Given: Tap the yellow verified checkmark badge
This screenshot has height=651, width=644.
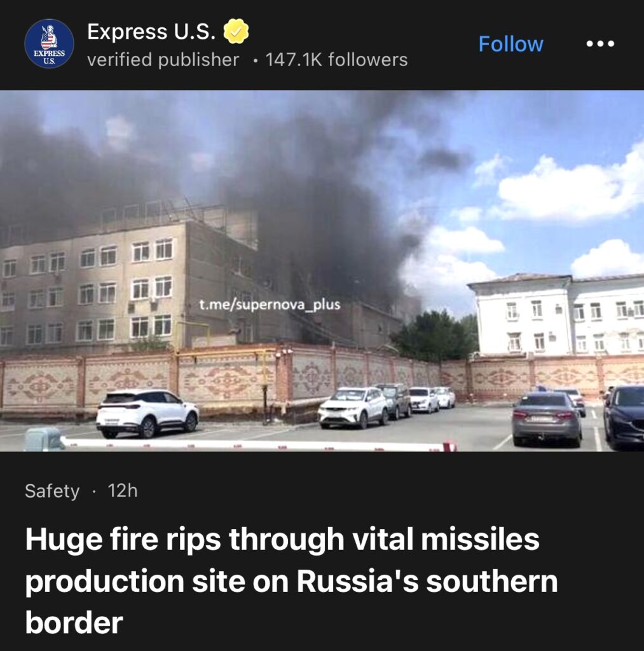Looking at the screenshot, I should tap(236, 31).
